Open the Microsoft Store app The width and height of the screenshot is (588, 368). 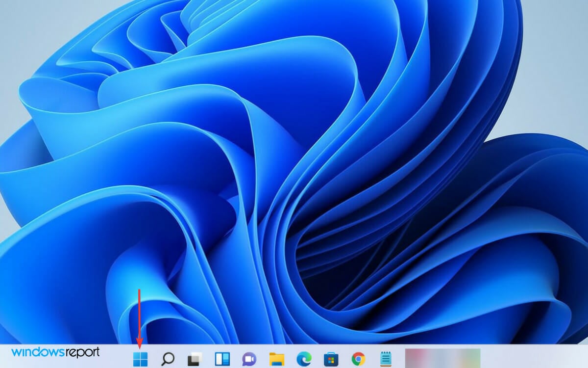click(331, 359)
